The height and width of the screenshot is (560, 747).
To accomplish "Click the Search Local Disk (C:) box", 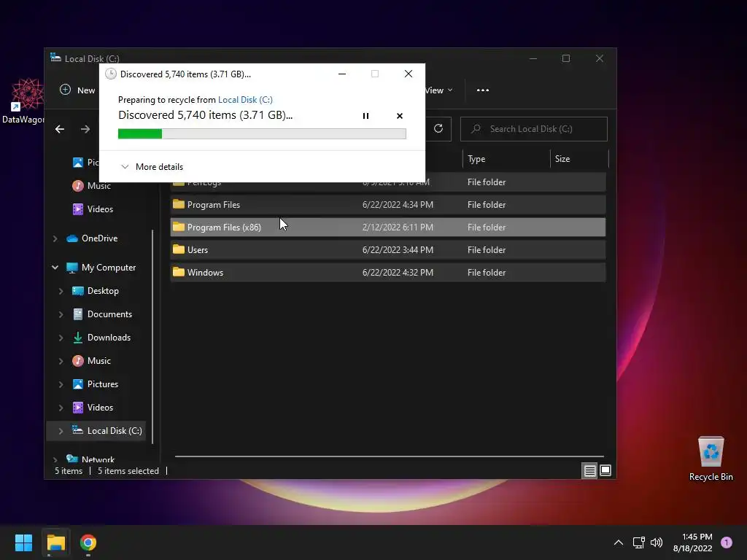I will click(533, 129).
